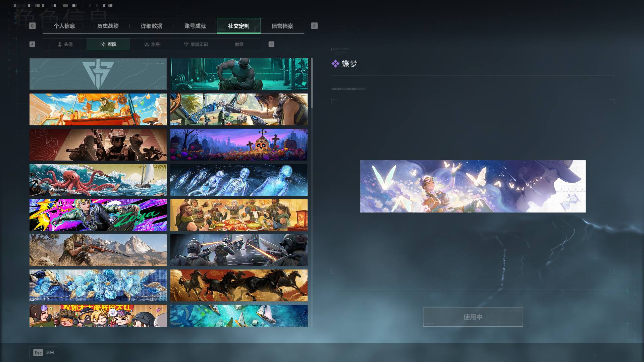Select the 军牌 sub-tab
This screenshot has height=362, width=644.
108,44
